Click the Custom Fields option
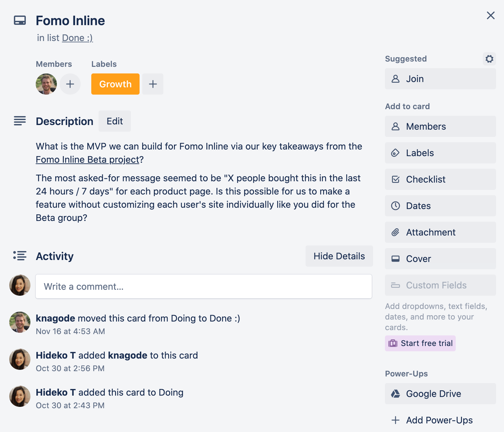Viewport: 504px width, 432px height. (441, 285)
